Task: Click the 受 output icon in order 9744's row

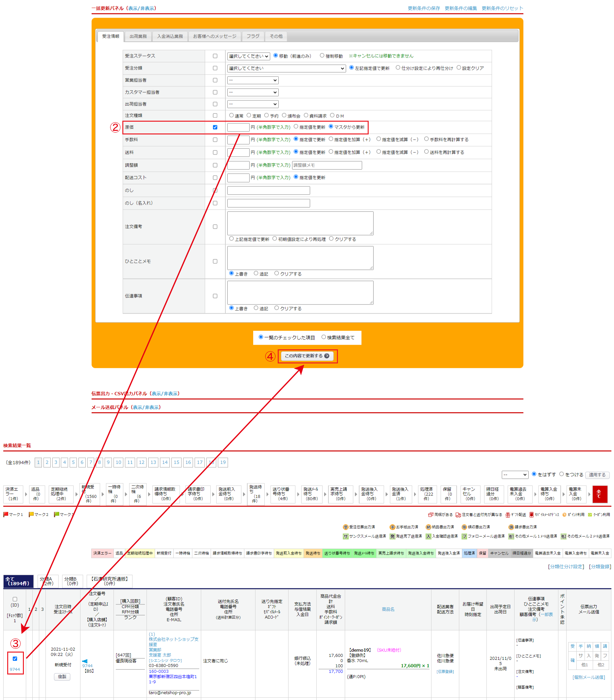Action: [572, 646]
